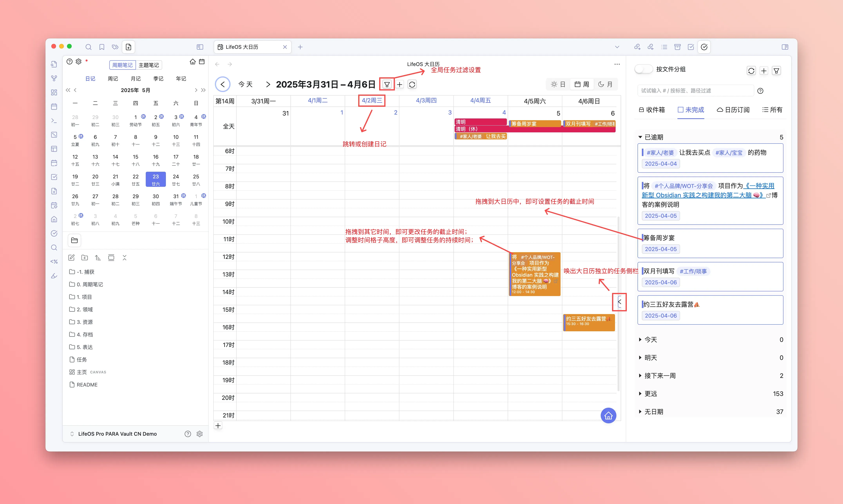This screenshot has width=843, height=504.
Task: Open graph view icon in left ribbon
Action: (x=54, y=78)
